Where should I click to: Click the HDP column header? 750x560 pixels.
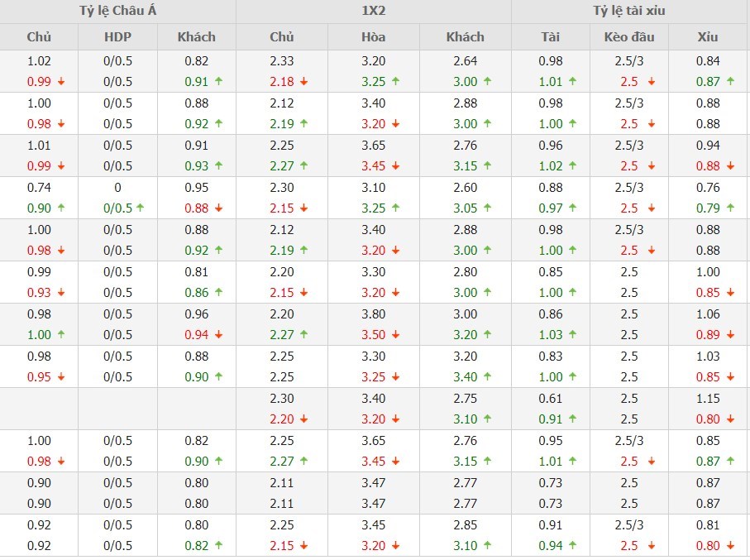tap(117, 37)
